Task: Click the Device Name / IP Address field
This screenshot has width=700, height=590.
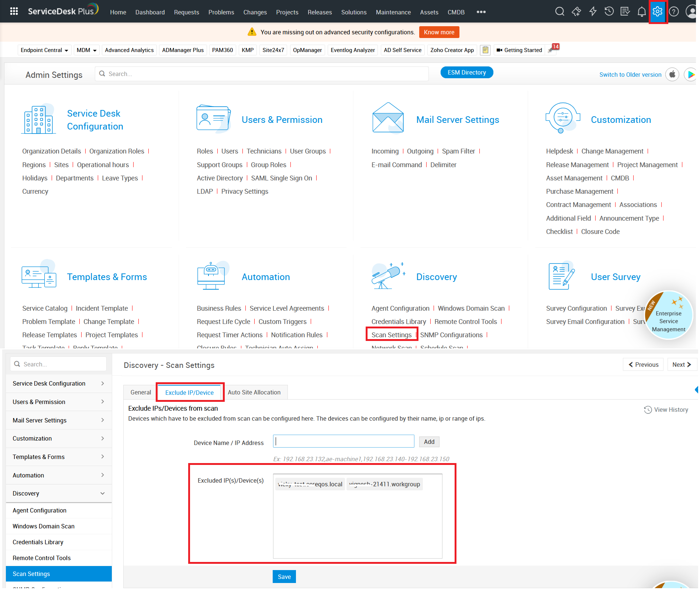Action: [x=343, y=441]
